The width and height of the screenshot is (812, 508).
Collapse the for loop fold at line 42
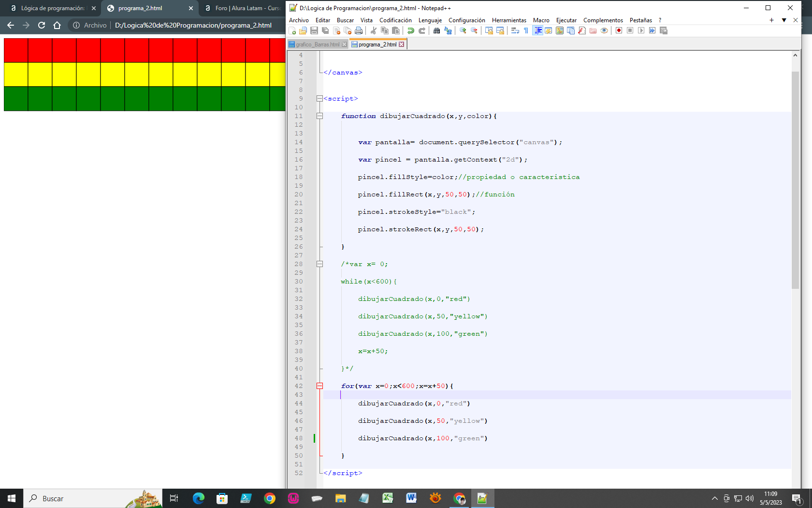click(319, 386)
